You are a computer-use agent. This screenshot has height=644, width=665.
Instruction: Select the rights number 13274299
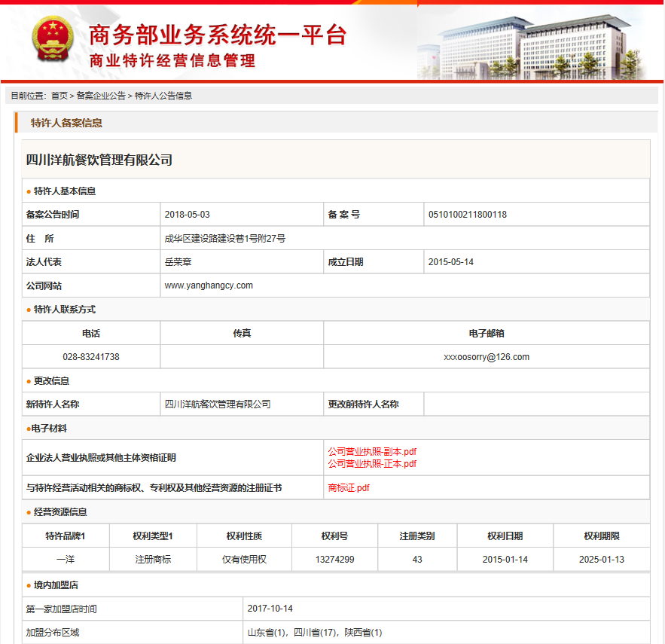[334, 560]
